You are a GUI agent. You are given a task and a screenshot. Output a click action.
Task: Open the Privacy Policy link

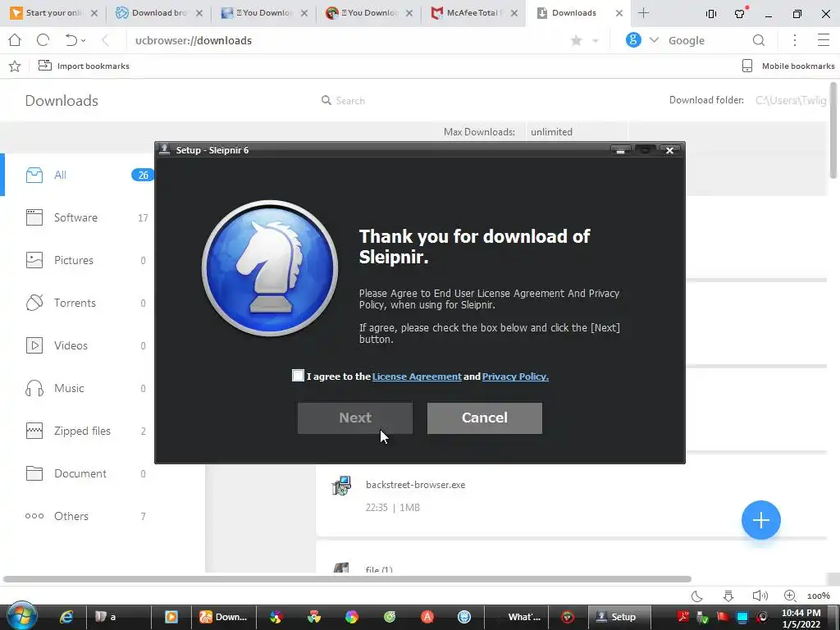click(x=515, y=377)
